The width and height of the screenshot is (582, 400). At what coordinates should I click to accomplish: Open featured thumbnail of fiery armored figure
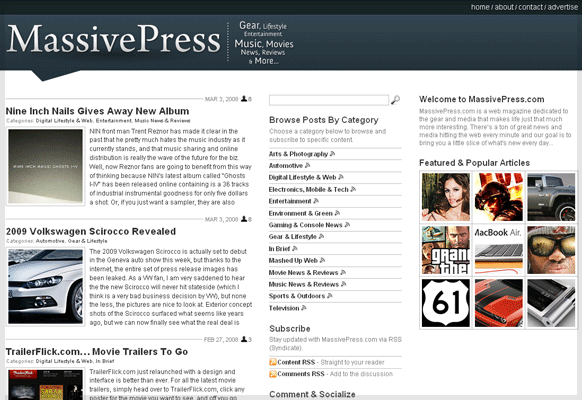(498, 197)
